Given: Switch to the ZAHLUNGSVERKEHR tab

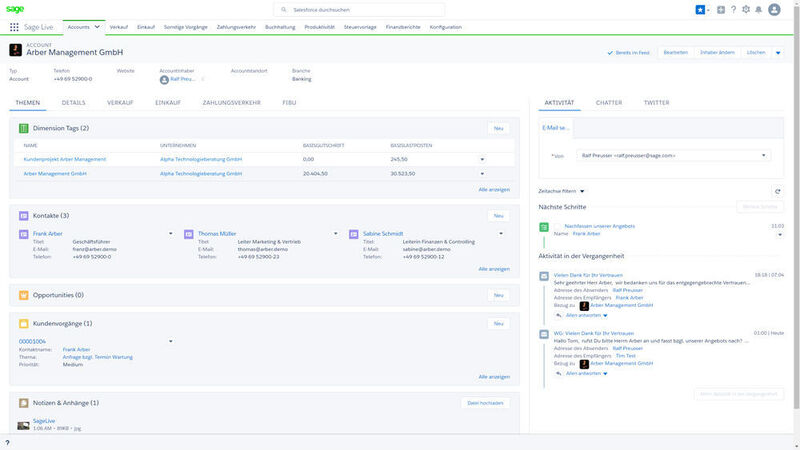Looking at the screenshot, I should 232,103.
